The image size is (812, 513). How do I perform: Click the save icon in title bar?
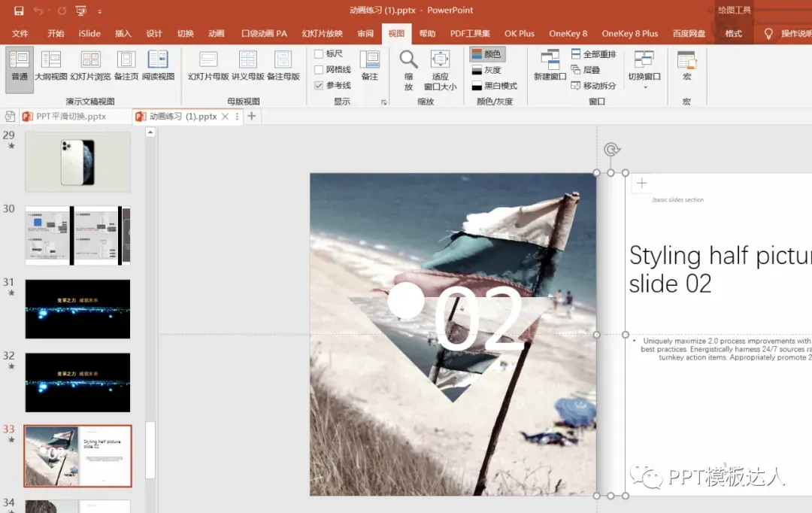(19, 11)
